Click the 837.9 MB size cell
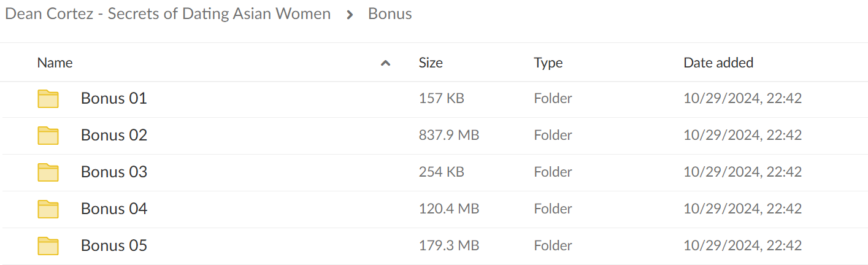Viewport: 868px width, 265px height. point(449,135)
